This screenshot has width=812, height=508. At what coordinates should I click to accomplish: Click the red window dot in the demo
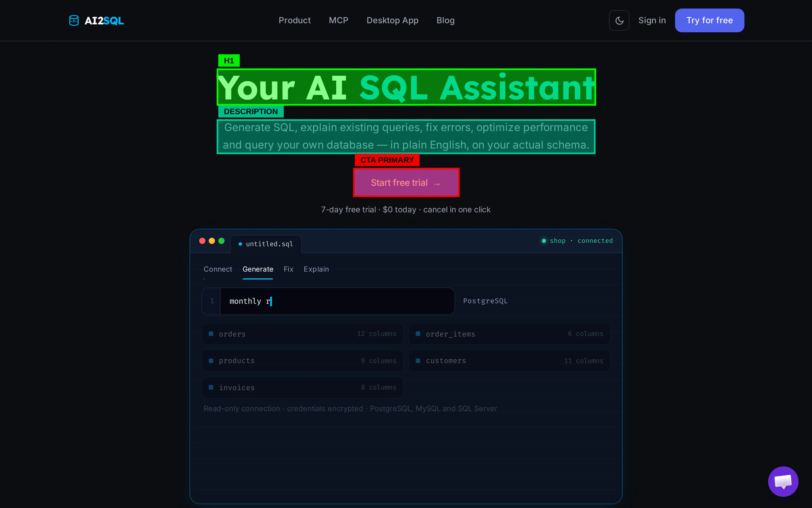(202, 241)
